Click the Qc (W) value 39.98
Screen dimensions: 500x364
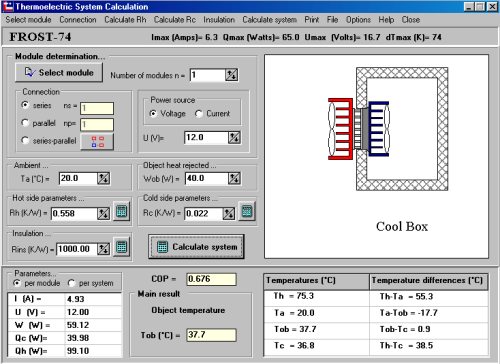(x=93, y=338)
